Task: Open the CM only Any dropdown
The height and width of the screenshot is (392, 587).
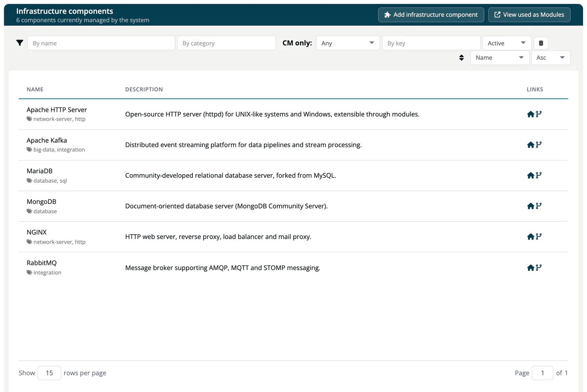Action: click(x=348, y=43)
